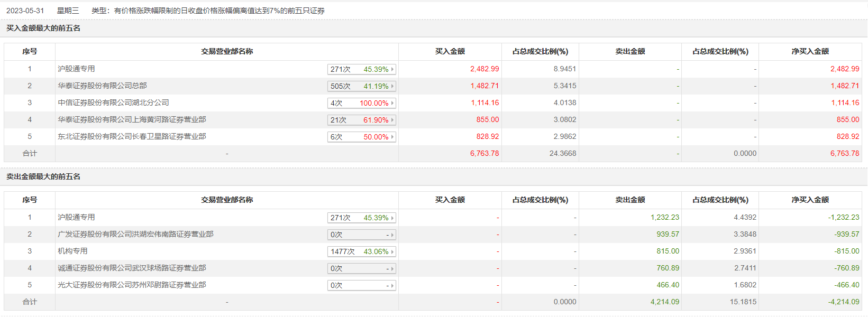The width and height of the screenshot is (868, 318).
Task: Click the 买入金额最大的前五名 section header
Action: coord(43,29)
